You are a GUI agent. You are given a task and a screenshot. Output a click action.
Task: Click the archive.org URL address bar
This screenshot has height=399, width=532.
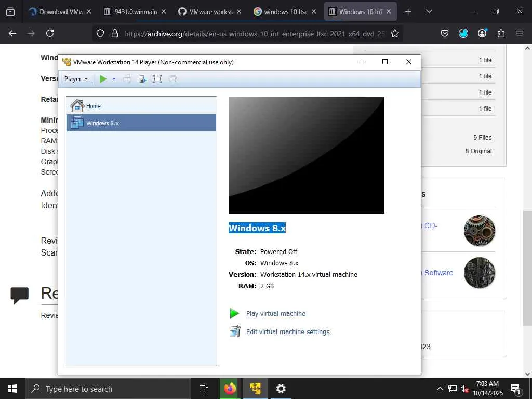point(255,34)
